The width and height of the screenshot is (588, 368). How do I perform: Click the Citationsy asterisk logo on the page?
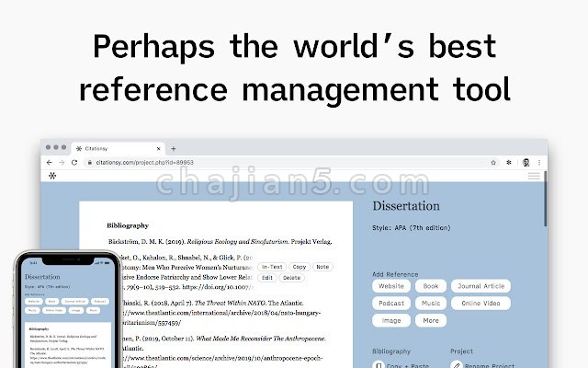[x=52, y=176]
